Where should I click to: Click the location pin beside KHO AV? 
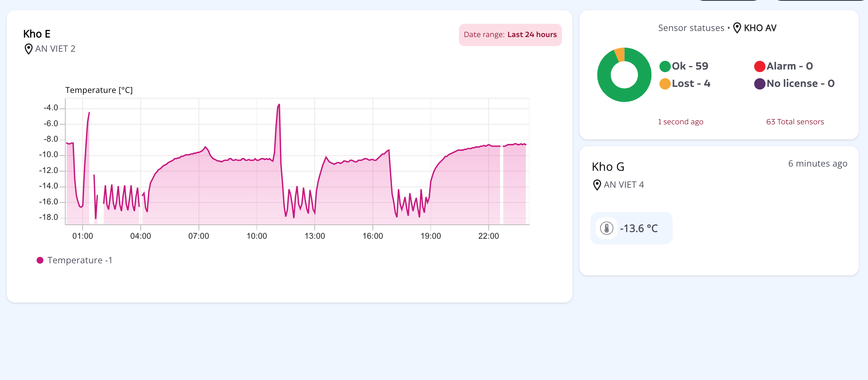point(737,28)
